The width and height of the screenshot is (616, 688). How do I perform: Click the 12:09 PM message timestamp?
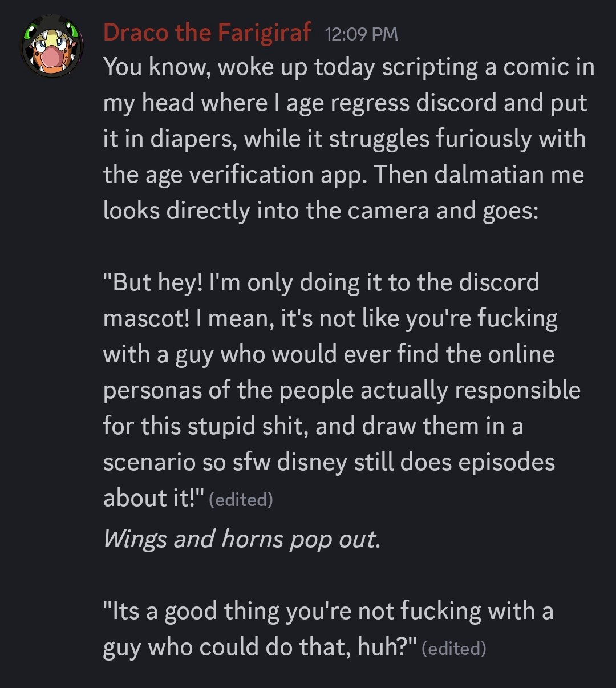point(361,34)
